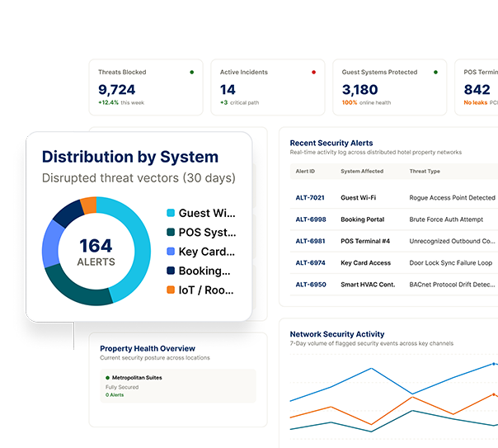Click the Recent Security Alerts heading
The height and width of the screenshot is (448, 498).
(331, 143)
